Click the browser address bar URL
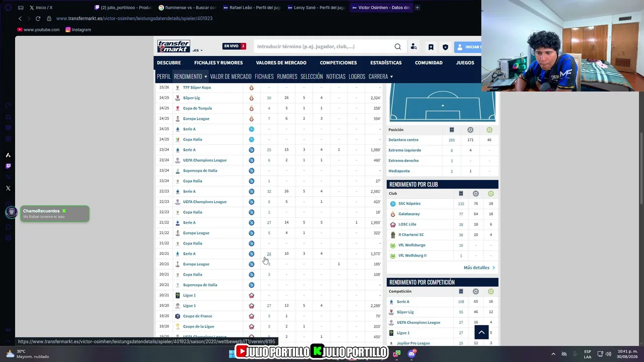 pyautogui.click(x=134, y=19)
